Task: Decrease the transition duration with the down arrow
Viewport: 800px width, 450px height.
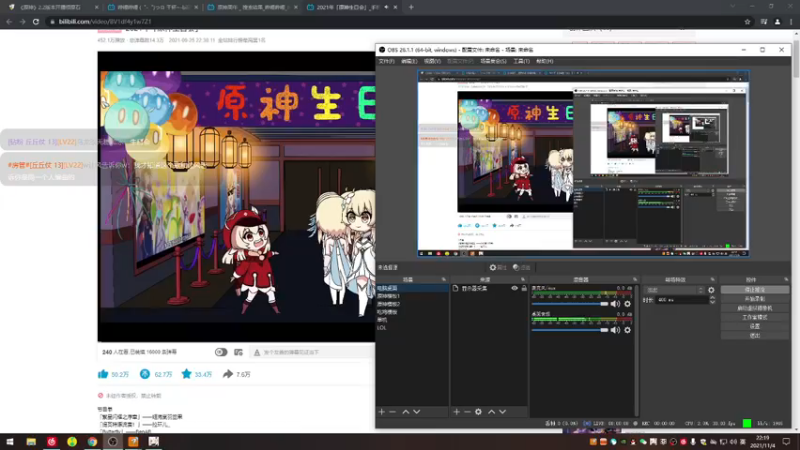Action: (x=712, y=302)
